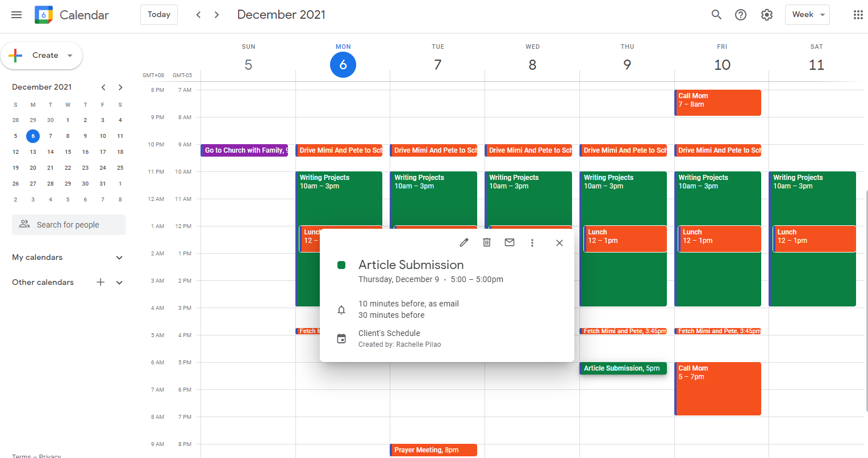
Task: Go to previous week arrow in header
Action: 198,15
